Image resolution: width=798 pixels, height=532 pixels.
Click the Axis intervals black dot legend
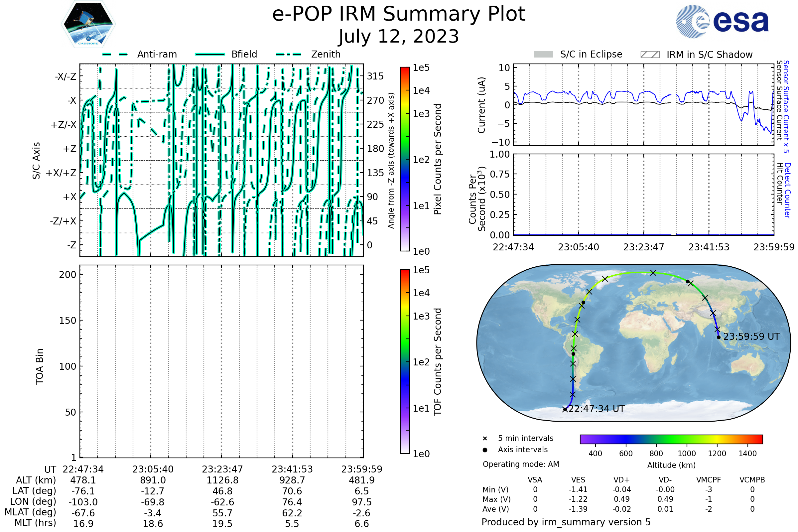pos(485,450)
